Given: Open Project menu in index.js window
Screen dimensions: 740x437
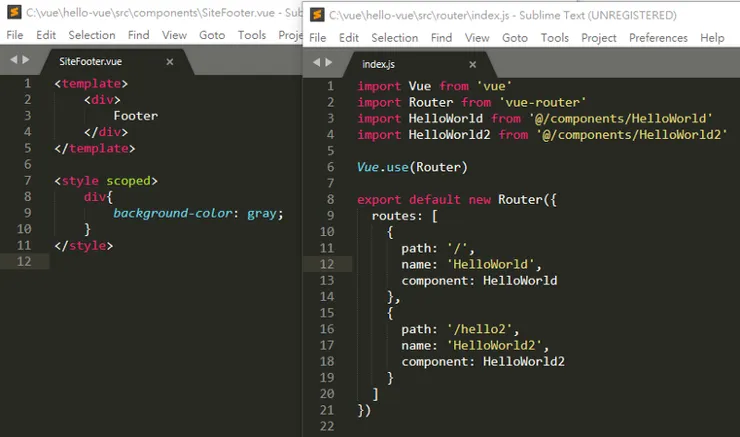Looking at the screenshot, I should (x=599, y=38).
